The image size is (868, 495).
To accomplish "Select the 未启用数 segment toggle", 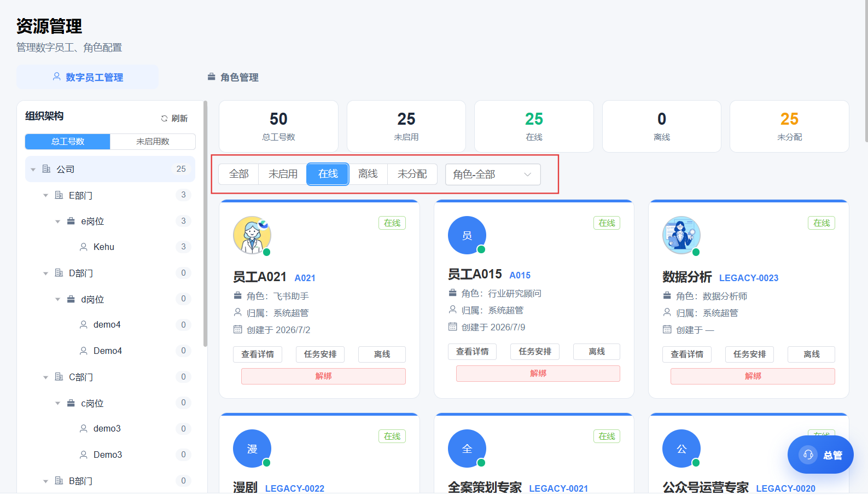I will [153, 142].
